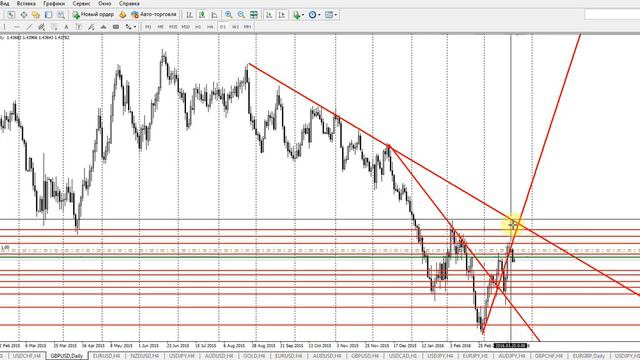Switch timeframe to M30
Viewport: 640px width, 360px height.
186,27
